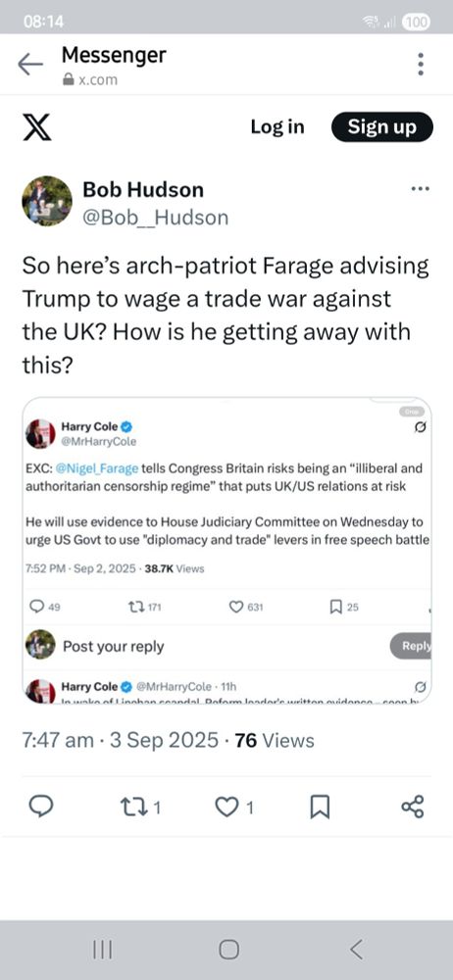Screen dimensions: 453x980
Task: Tap the x.com address with lock icon
Action: 89,80
